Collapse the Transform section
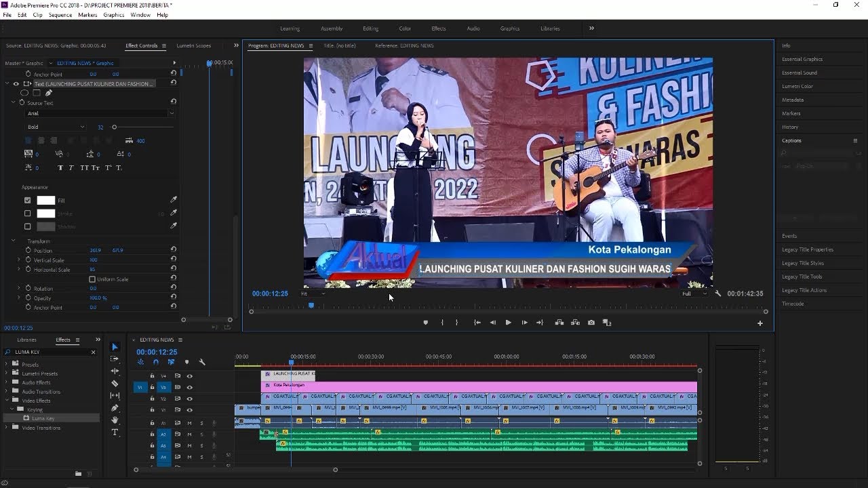Image resolution: width=868 pixels, height=488 pixels. pyautogui.click(x=13, y=241)
